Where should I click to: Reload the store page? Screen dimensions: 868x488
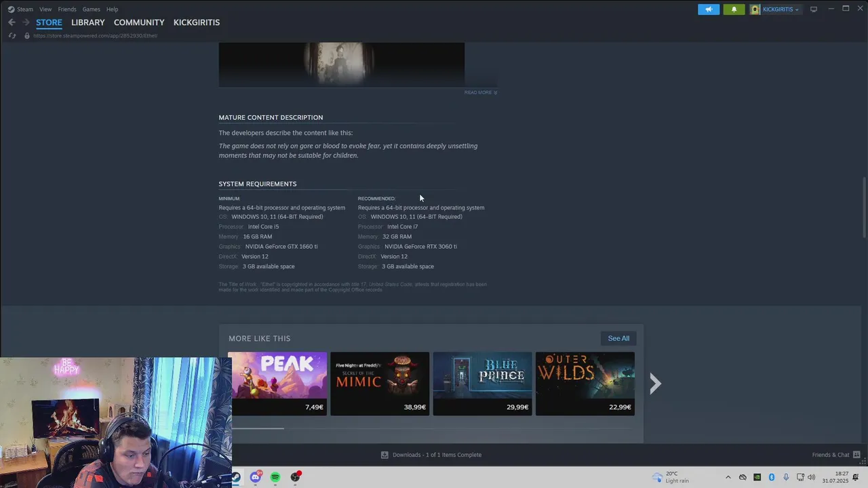click(12, 35)
